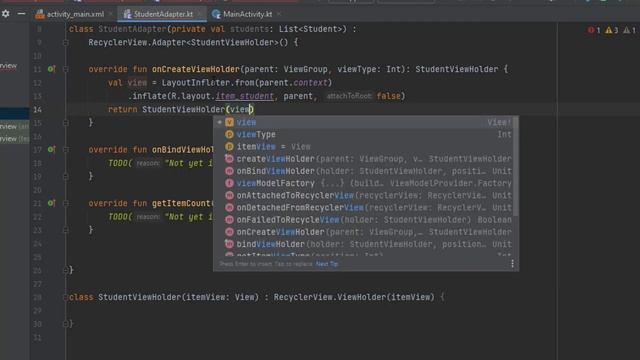Click the method icon beside onAttachedToRecyclerView suggestion

[x=229, y=196]
